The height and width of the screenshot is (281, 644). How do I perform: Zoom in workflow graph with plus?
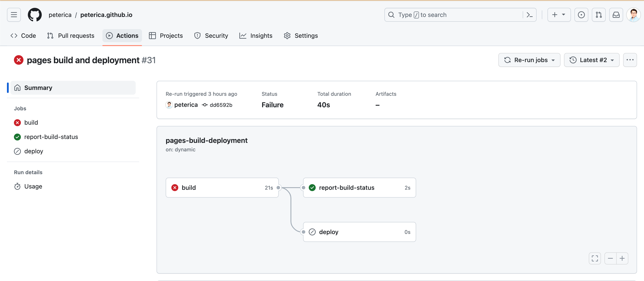pos(622,258)
